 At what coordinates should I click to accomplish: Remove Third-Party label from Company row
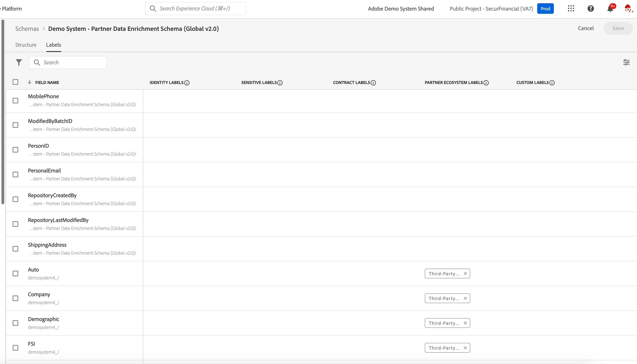click(465, 298)
